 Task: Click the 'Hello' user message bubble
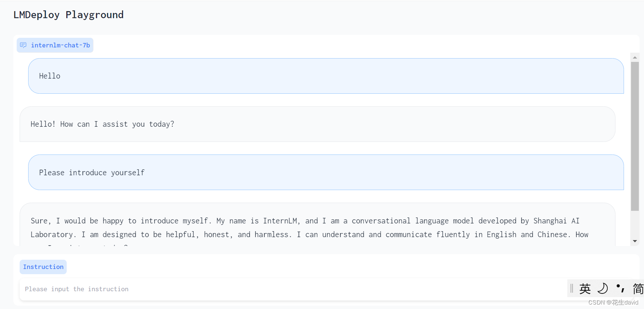click(326, 76)
